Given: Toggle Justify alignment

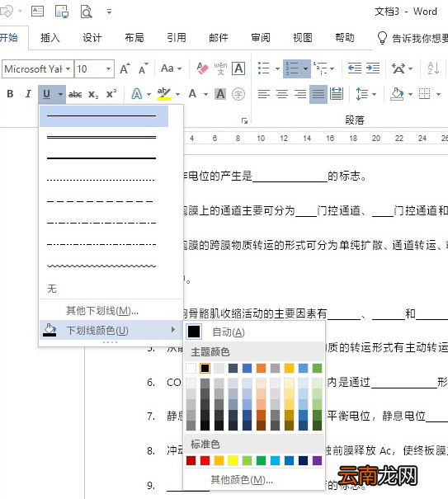Looking at the screenshot, I should (x=318, y=94).
